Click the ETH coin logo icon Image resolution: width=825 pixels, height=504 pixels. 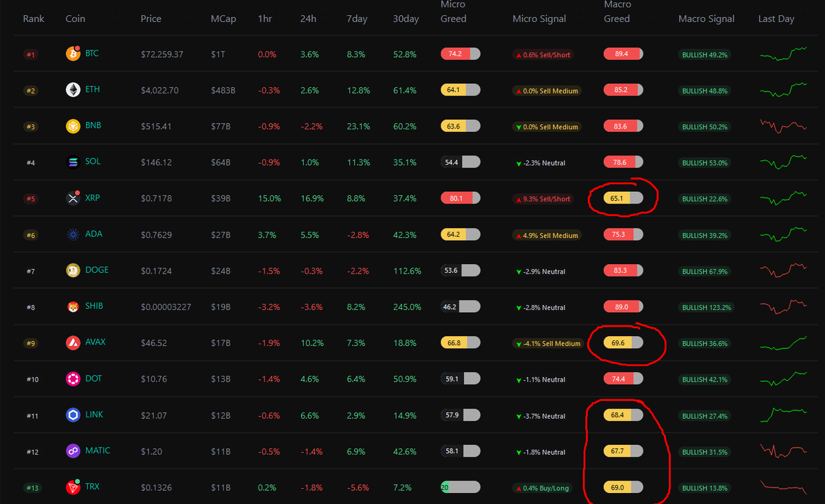pyautogui.click(x=73, y=90)
